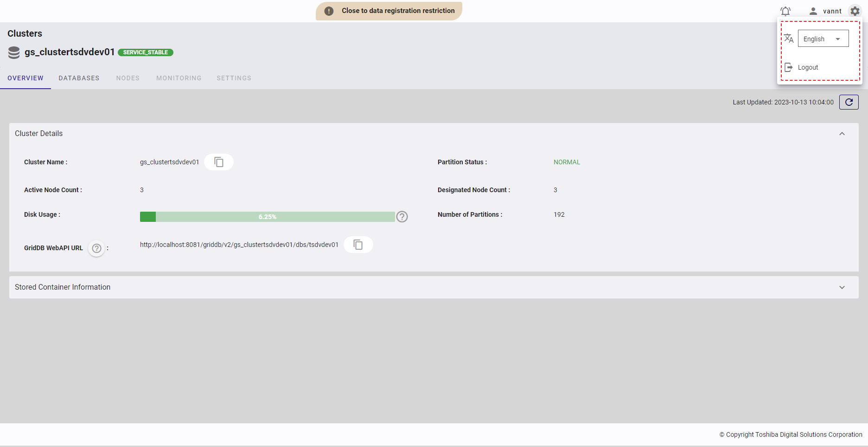This screenshot has height=447, width=868.
Task: Open the MONITORING tab
Action: coord(179,78)
